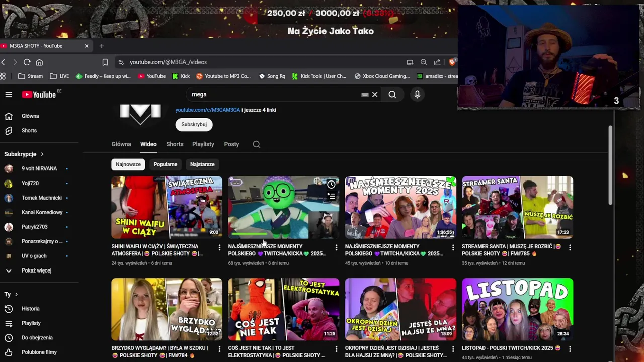644x362 pixels.
Task: Switch to the Shorts channel tab
Action: [175, 144]
